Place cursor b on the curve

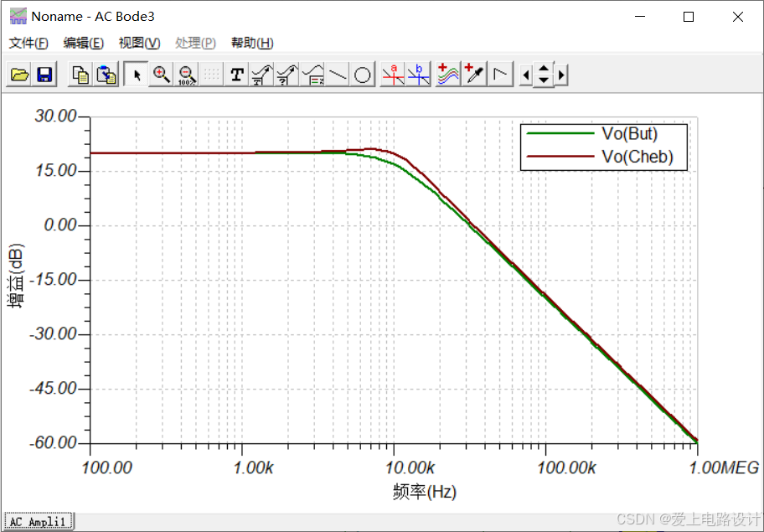click(x=418, y=75)
